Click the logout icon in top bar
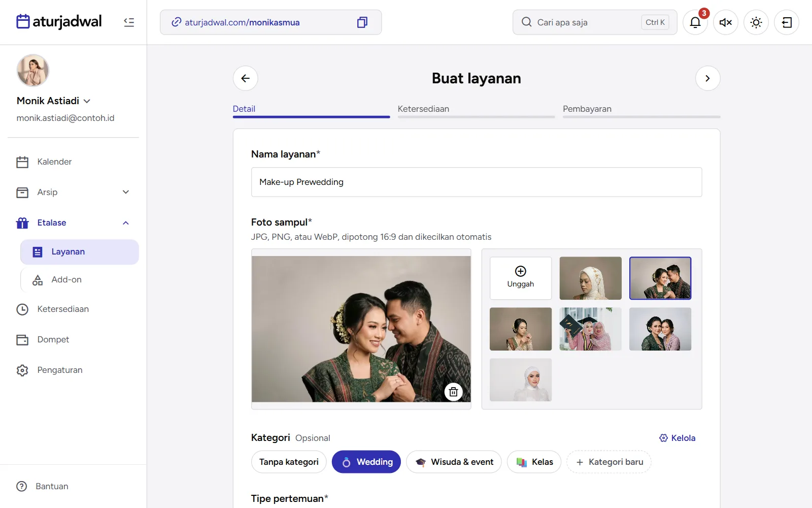Viewport: 812px width, 508px height. click(x=787, y=22)
